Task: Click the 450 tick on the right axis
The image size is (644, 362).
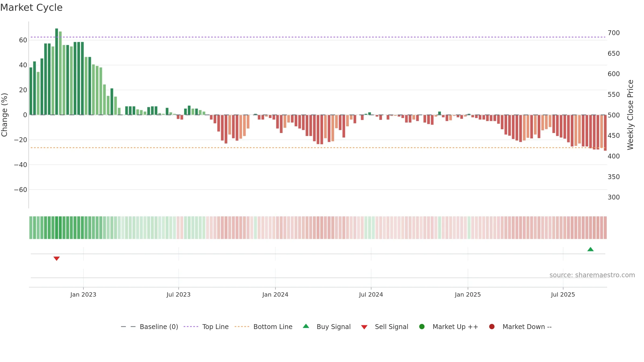Action: (x=614, y=136)
